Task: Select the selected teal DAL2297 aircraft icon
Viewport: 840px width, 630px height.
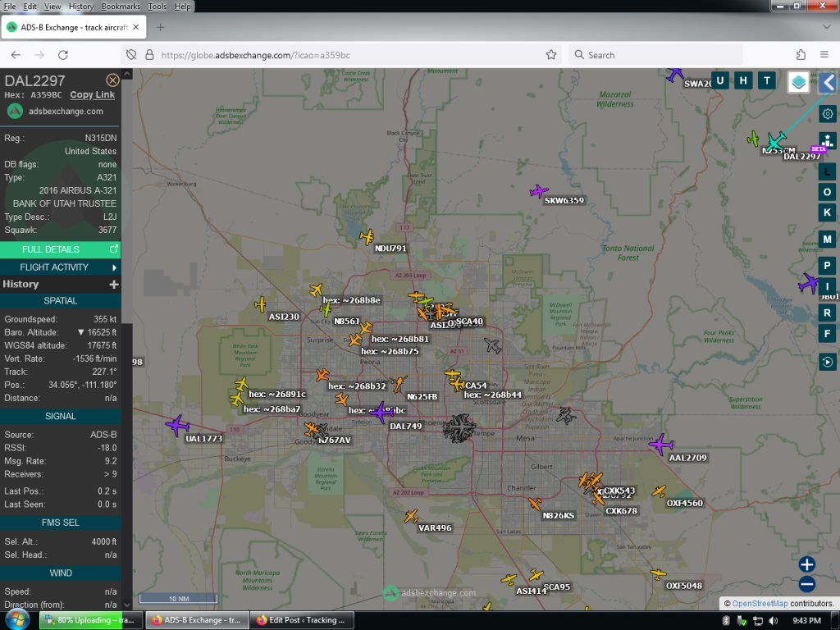Action: [x=775, y=141]
